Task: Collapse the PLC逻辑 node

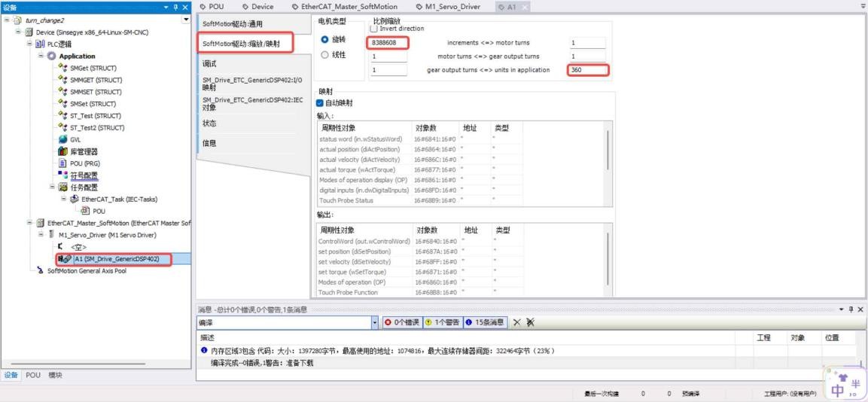Action: tap(29, 44)
